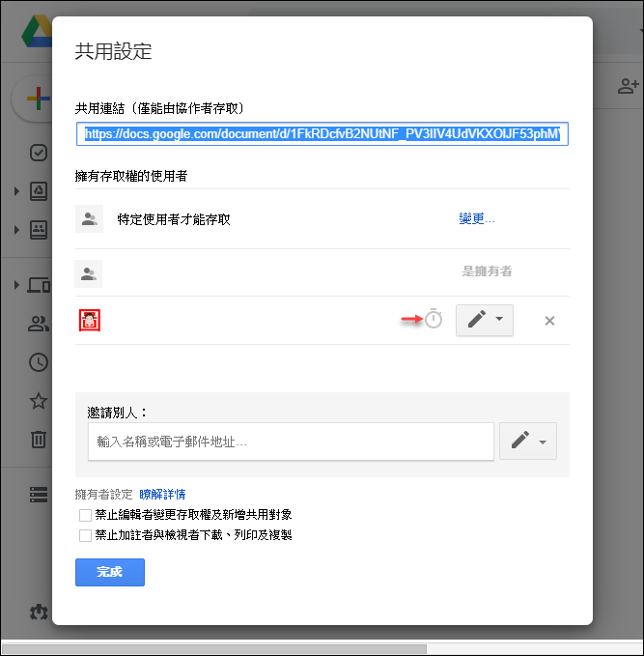Expand My Drive tree arrow
Viewport: 644px width, 656px height.
click(16, 191)
